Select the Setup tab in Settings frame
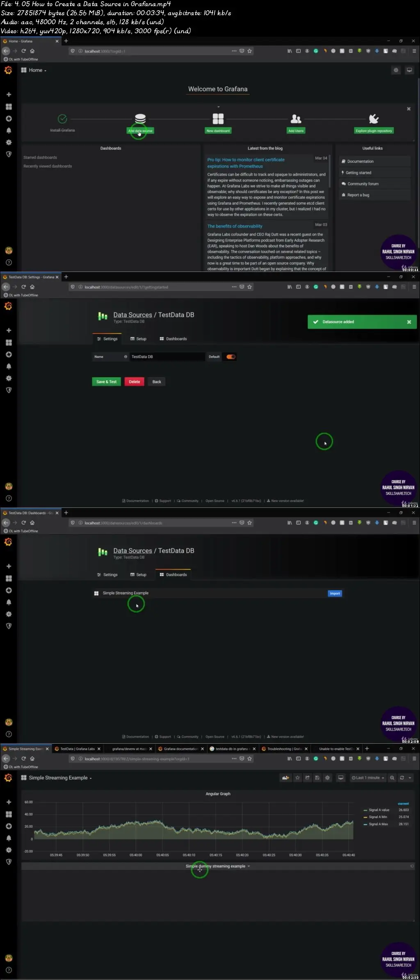The height and width of the screenshot is (980, 420). [x=138, y=339]
